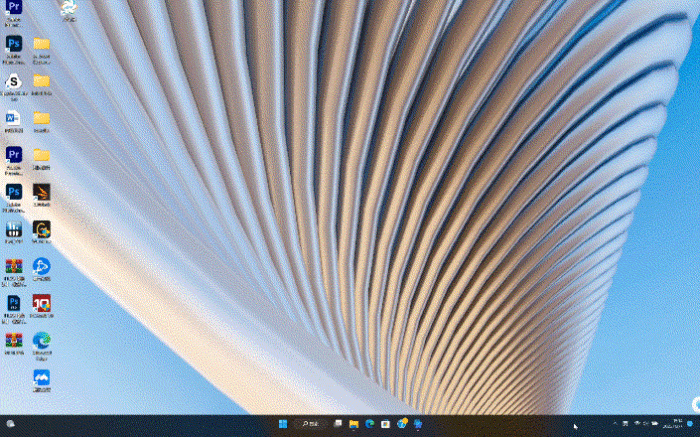The width and height of the screenshot is (700, 437).
Task: Show hidden system tray icons
Action: click(614, 425)
